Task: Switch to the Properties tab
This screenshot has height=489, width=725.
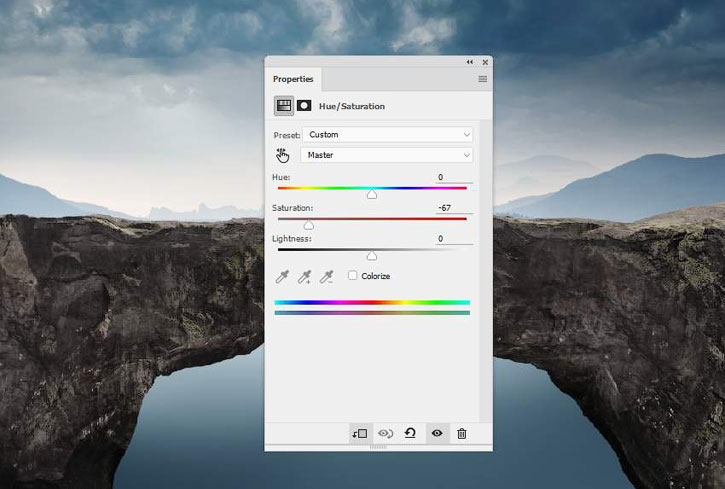Action: click(293, 79)
